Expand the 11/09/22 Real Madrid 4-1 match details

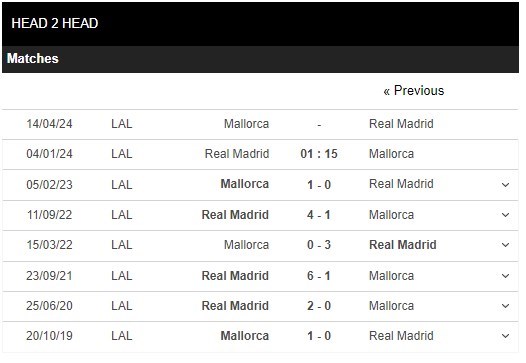tap(505, 215)
